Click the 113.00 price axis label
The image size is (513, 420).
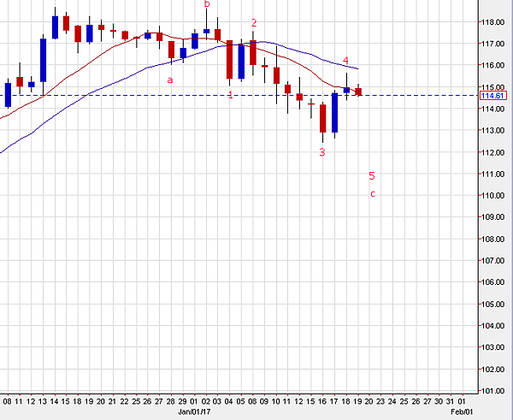click(492, 131)
